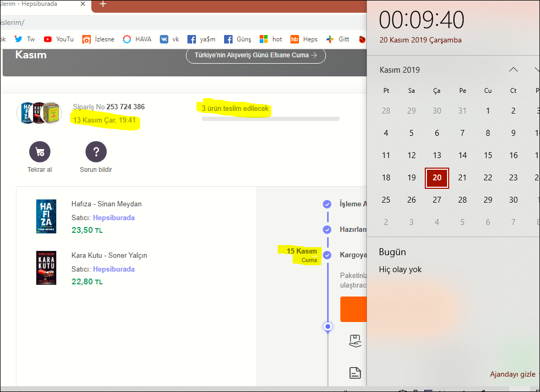The width and height of the screenshot is (540, 392).
Task: Click the current delivery timeline marker
Action: [x=328, y=327]
